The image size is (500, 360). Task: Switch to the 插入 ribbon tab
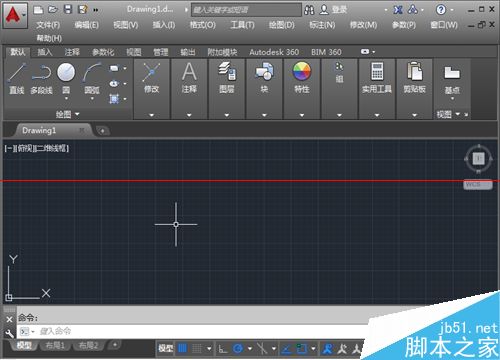[45, 52]
